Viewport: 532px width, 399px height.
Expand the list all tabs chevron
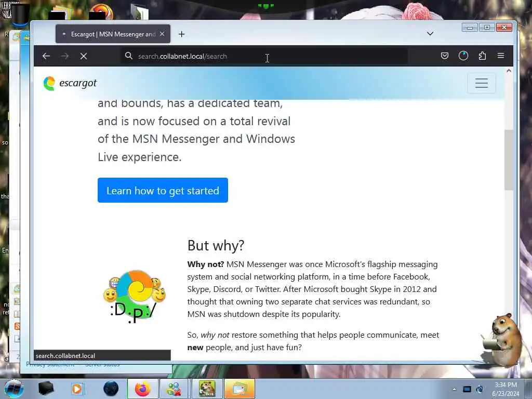point(430,34)
